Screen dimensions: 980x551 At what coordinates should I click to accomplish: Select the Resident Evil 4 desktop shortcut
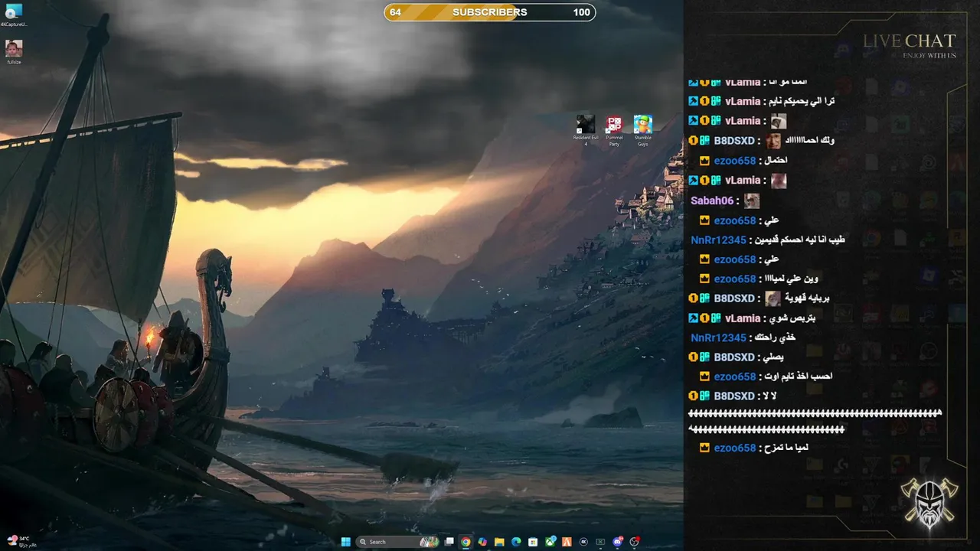pos(586,130)
